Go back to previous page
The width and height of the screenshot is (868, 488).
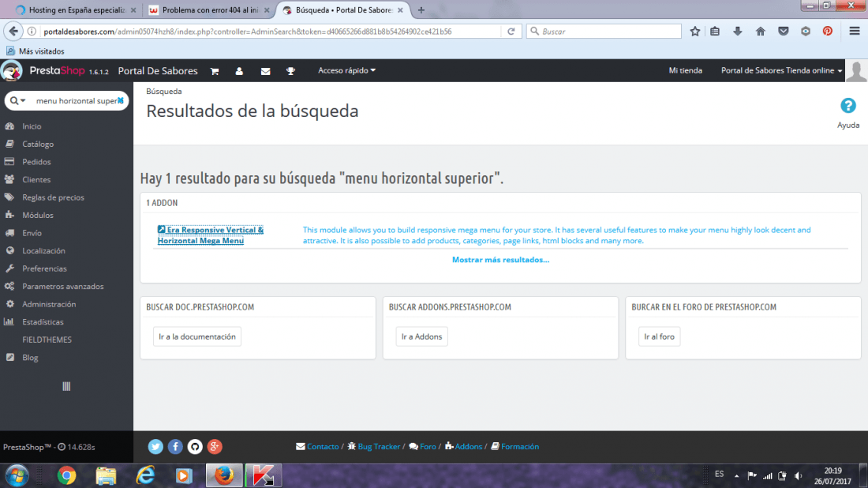click(13, 32)
